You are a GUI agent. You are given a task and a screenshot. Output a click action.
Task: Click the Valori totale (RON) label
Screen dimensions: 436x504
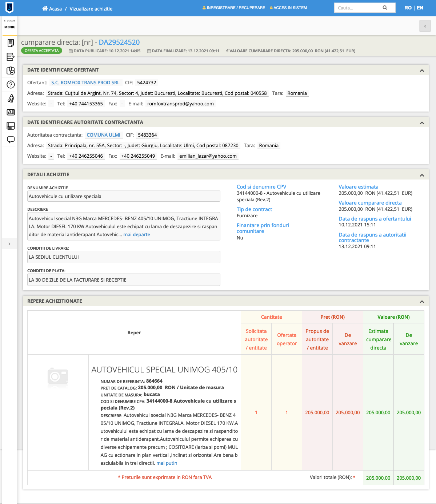tap(332, 477)
